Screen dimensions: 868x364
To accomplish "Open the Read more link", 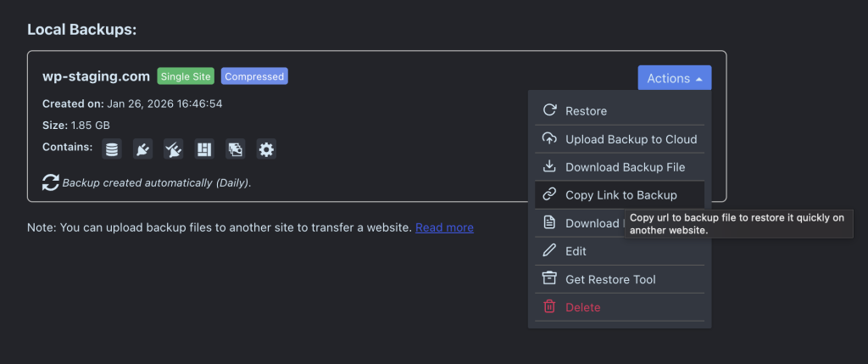I will 444,227.
